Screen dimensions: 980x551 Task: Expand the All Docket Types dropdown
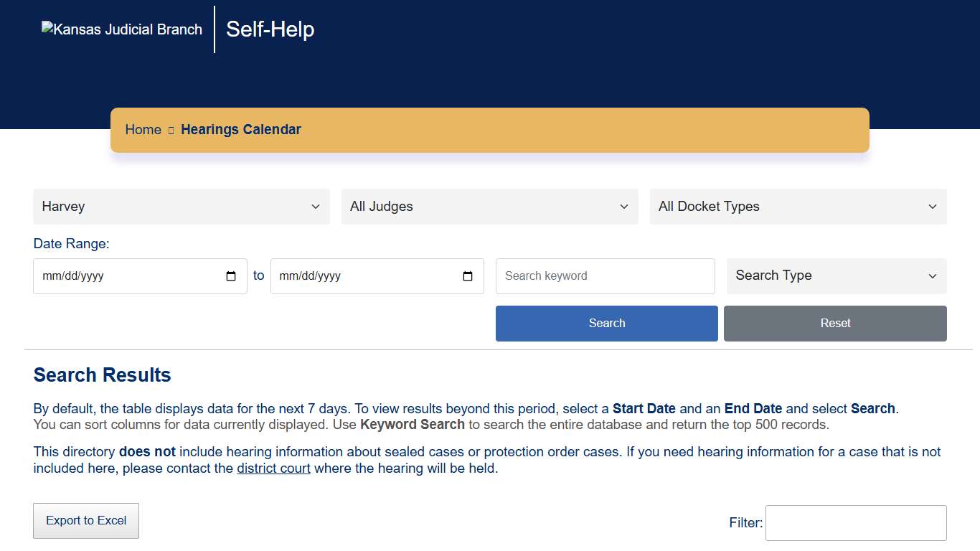click(x=798, y=207)
